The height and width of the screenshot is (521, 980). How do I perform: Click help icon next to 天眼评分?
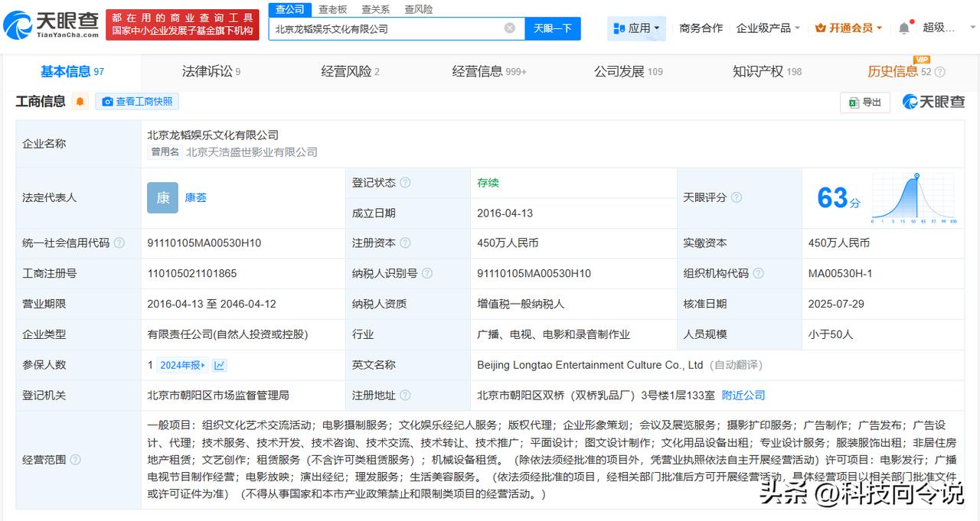pos(737,197)
